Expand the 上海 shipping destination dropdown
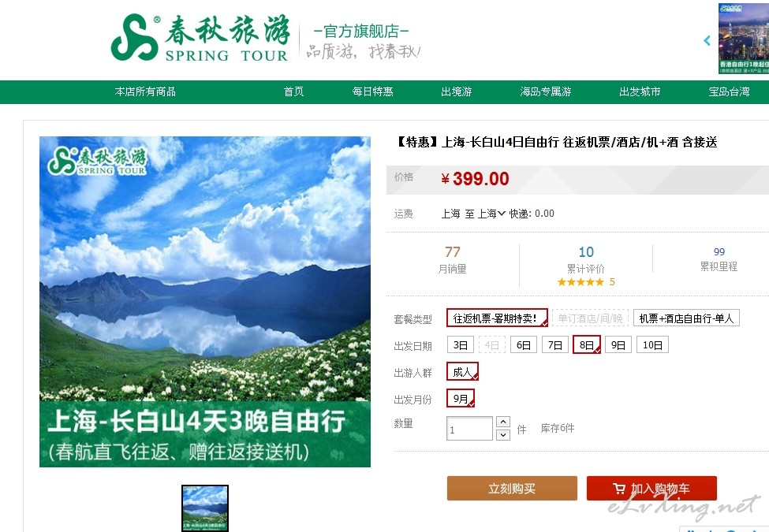The height and width of the screenshot is (532, 769). 492,214
